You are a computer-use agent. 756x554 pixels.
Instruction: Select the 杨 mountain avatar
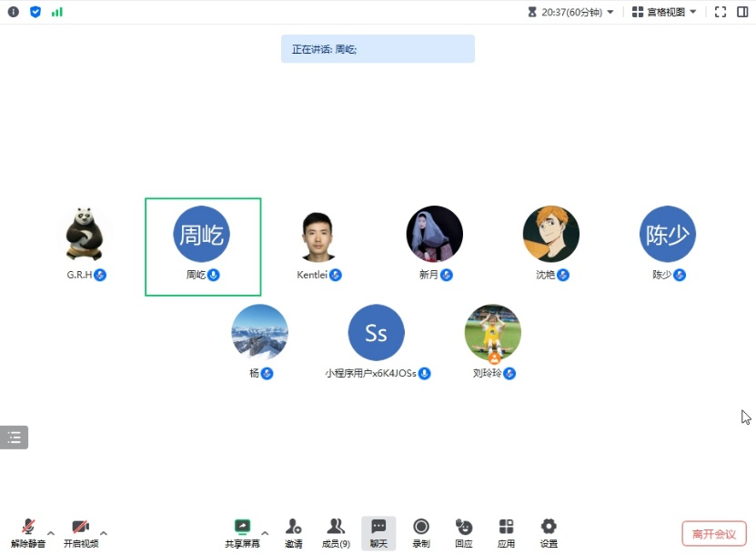260,332
